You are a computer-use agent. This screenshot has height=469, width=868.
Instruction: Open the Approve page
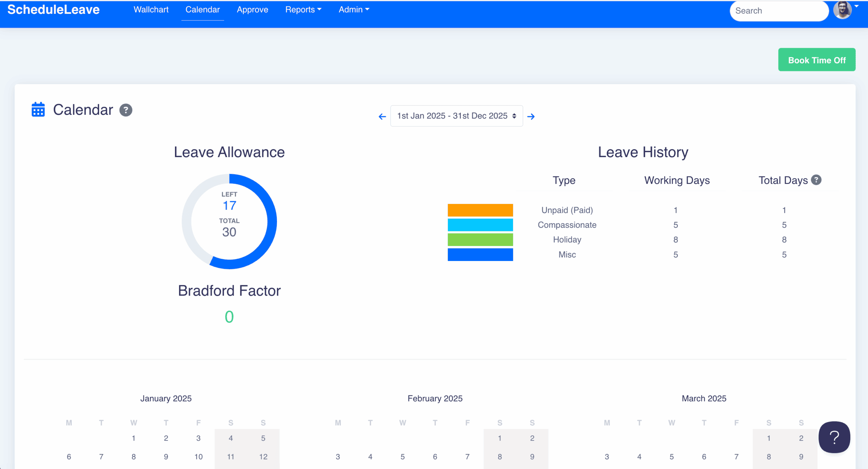(x=252, y=10)
